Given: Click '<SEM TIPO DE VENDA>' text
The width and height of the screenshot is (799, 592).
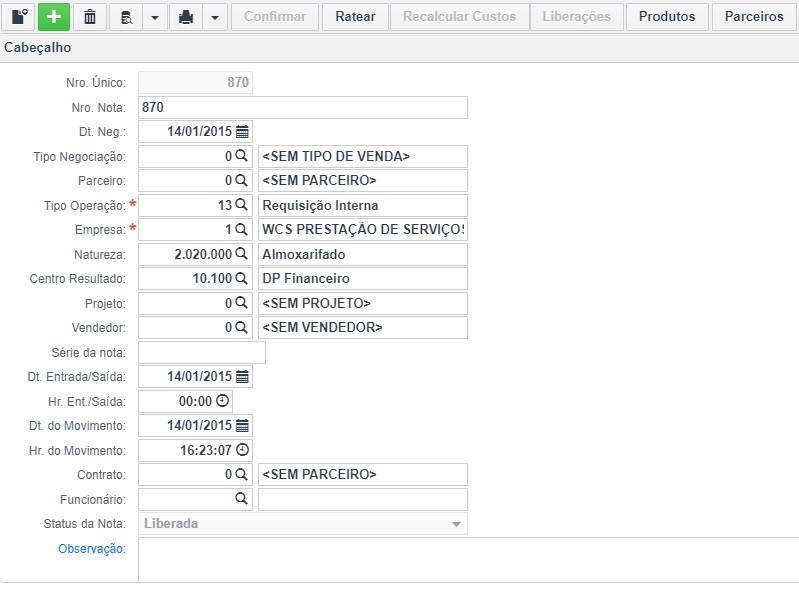Looking at the screenshot, I should point(336,156).
